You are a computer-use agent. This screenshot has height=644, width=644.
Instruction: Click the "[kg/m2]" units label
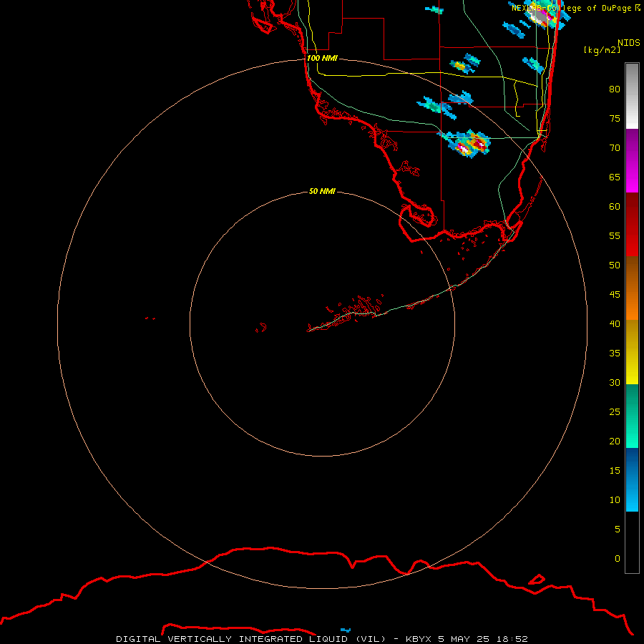(x=602, y=50)
